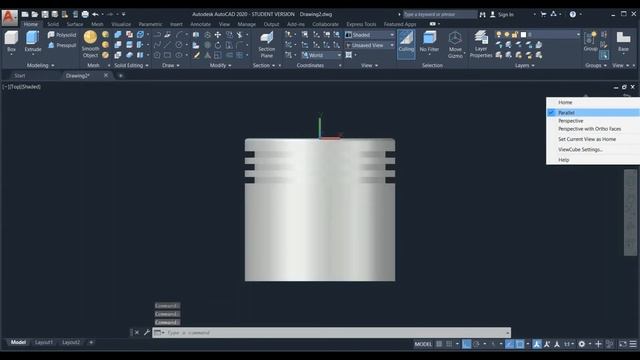This screenshot has height=360, width=640.
Task: Open the Shaded visual style dropdown
Action: [370, 35]
